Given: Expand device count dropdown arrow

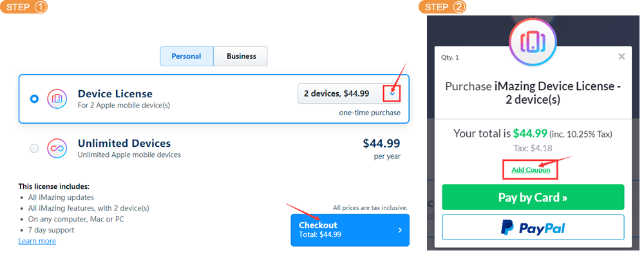Looking at the screenshot, I should click(x=392, y=93).
